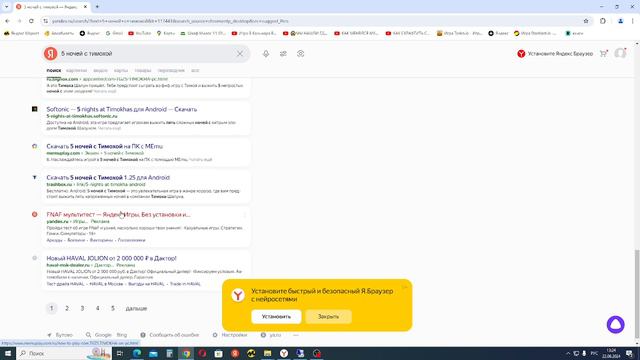Click into the Yandex search input field

pos(147,53)
